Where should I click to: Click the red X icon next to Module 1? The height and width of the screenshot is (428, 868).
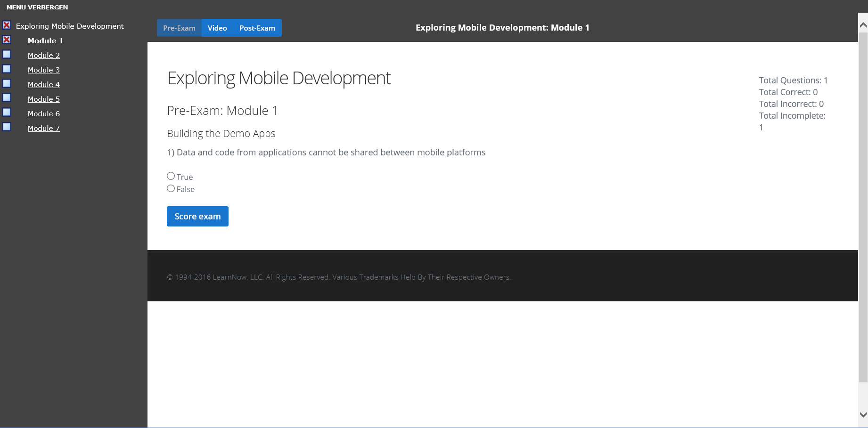point(7,40)
